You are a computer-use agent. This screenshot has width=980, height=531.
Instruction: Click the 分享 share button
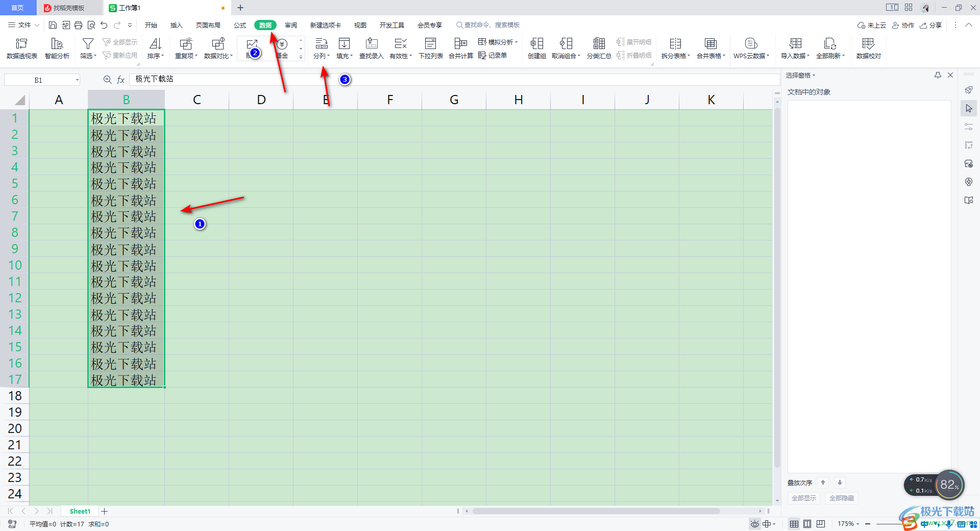pos(931,25)
